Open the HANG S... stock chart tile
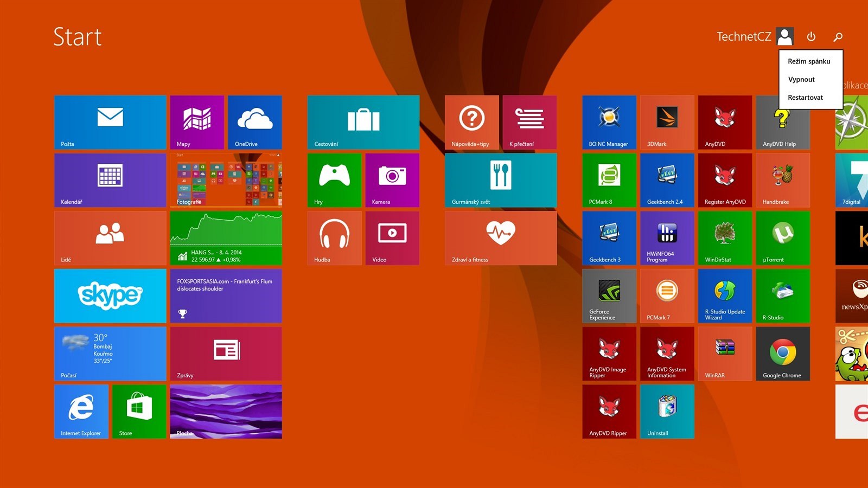This screenshot has height=488, width=868. [226, 237]
